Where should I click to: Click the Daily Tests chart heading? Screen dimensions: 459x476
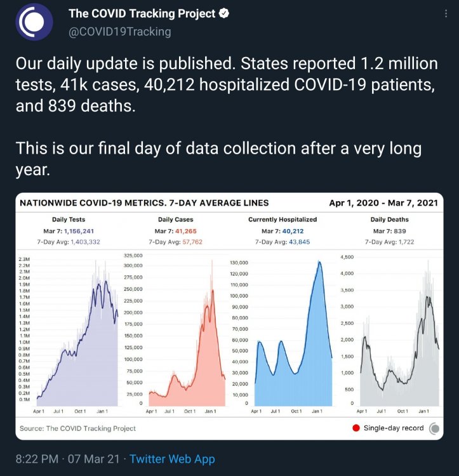69,220
